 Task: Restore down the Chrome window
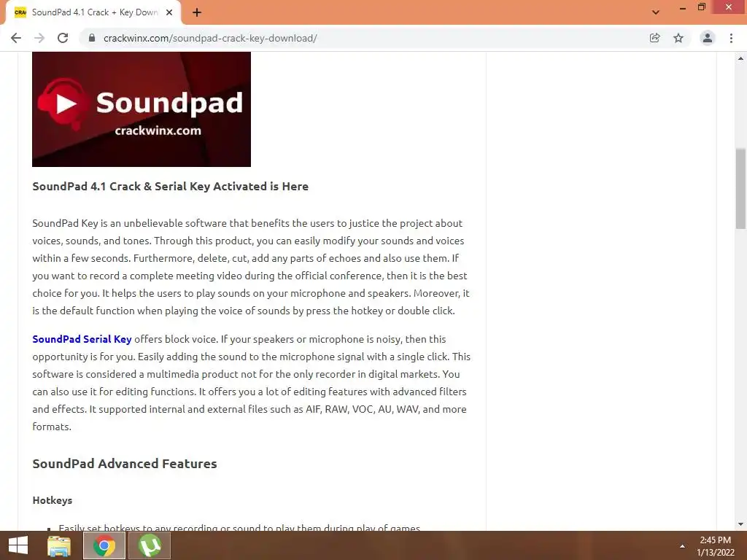tap(702, 7)
